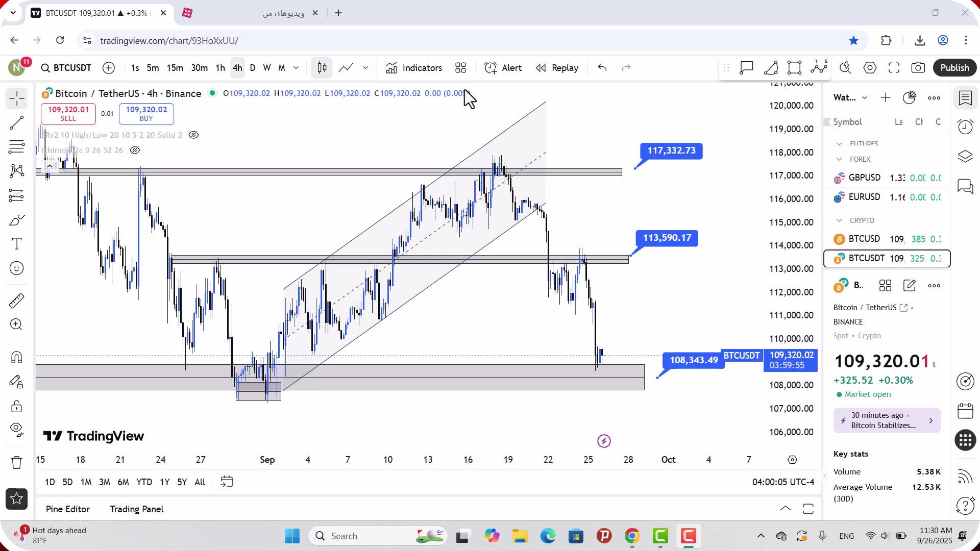Select the crosshair cursor tool
980x551 pixels.
16,98
